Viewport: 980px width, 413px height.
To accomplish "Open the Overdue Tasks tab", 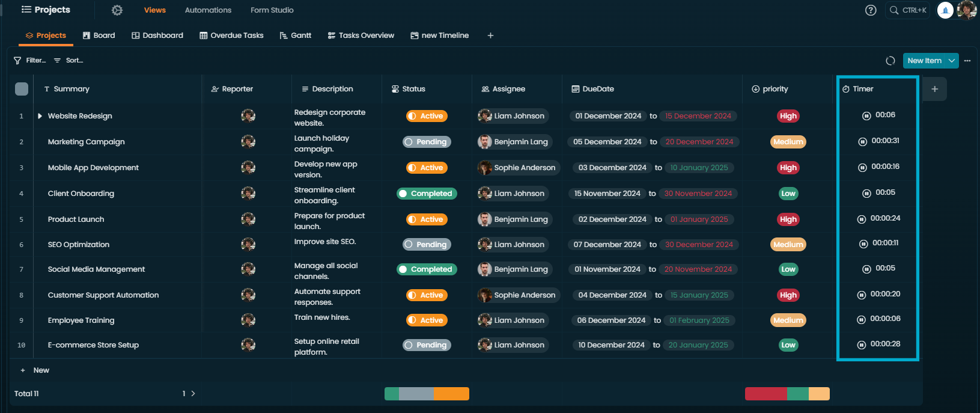I will click(232, 35).
